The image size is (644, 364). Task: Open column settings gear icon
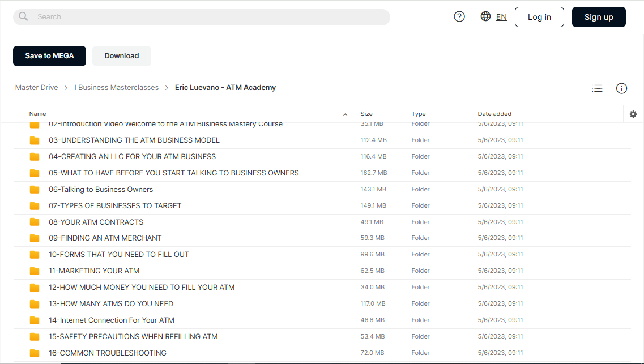[633, 114]
